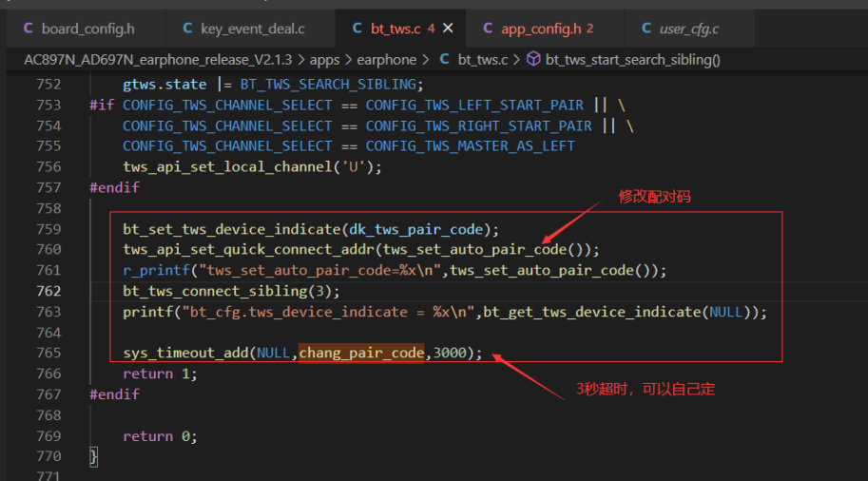
Task: Click tws_api_set_local_channel call on line 756
Action: tap(227, 167)
